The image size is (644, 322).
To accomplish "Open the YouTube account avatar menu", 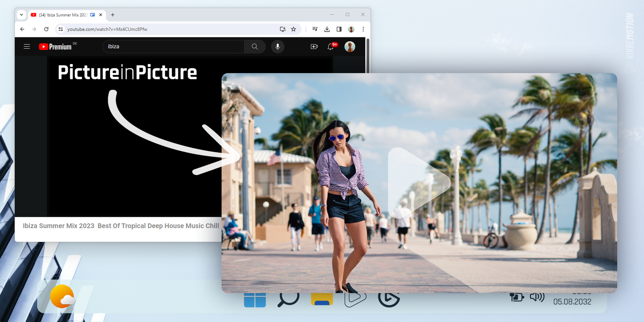I will tap(350, 46).
